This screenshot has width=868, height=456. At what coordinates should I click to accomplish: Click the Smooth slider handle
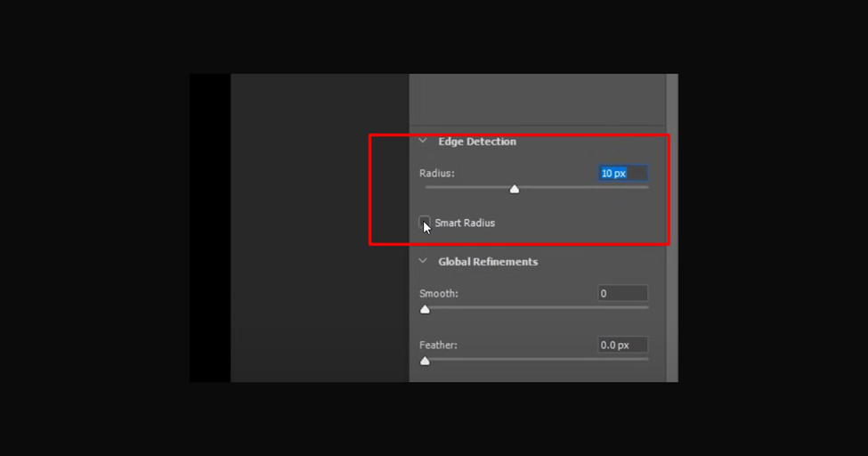[x=425, y=310]
